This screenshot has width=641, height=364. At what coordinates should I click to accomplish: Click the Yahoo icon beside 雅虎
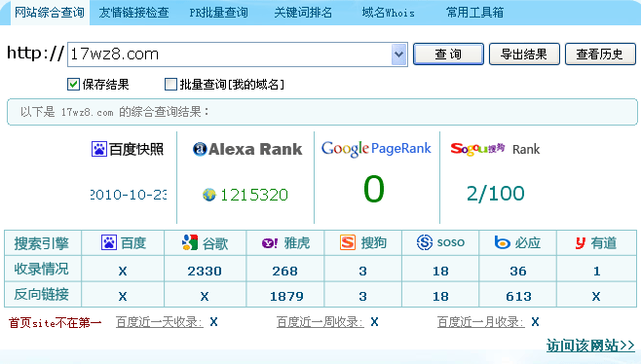pyautogui.click(x=270, y=243)
